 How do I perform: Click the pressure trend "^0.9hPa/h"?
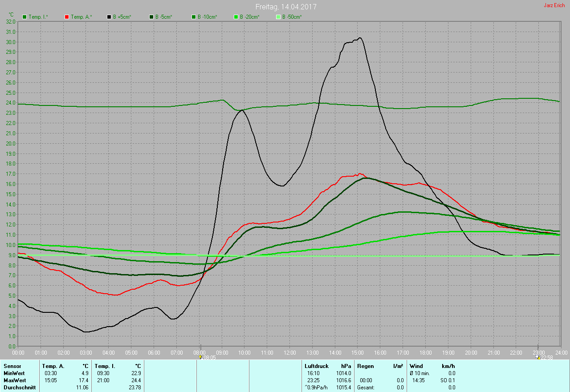pyautogui.click(x=317, y=388)
